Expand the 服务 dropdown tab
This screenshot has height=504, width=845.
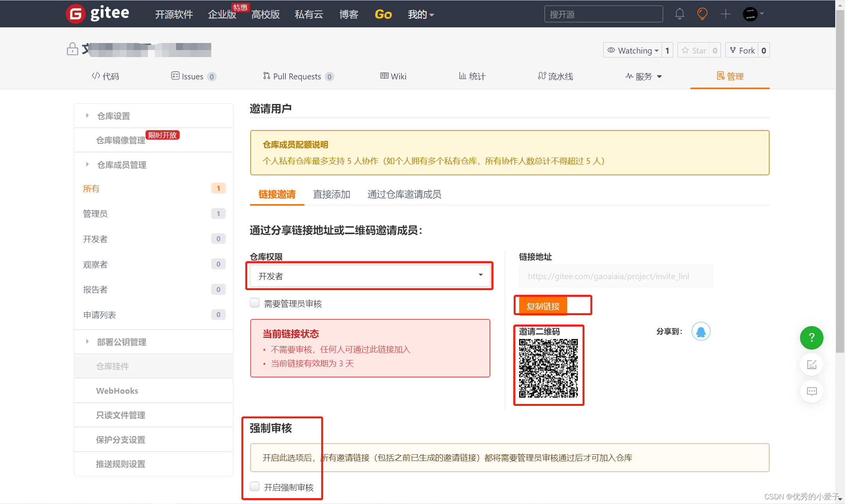tap(644, 76)
